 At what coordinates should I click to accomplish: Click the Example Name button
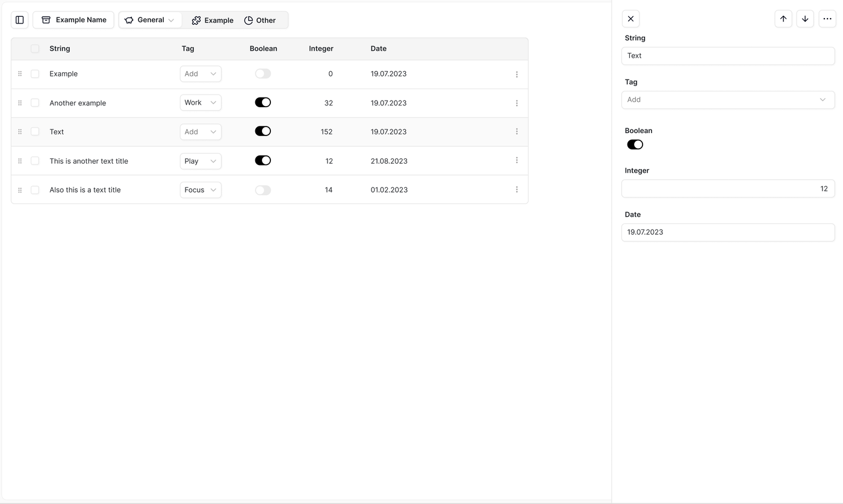(x=73, y=20)
